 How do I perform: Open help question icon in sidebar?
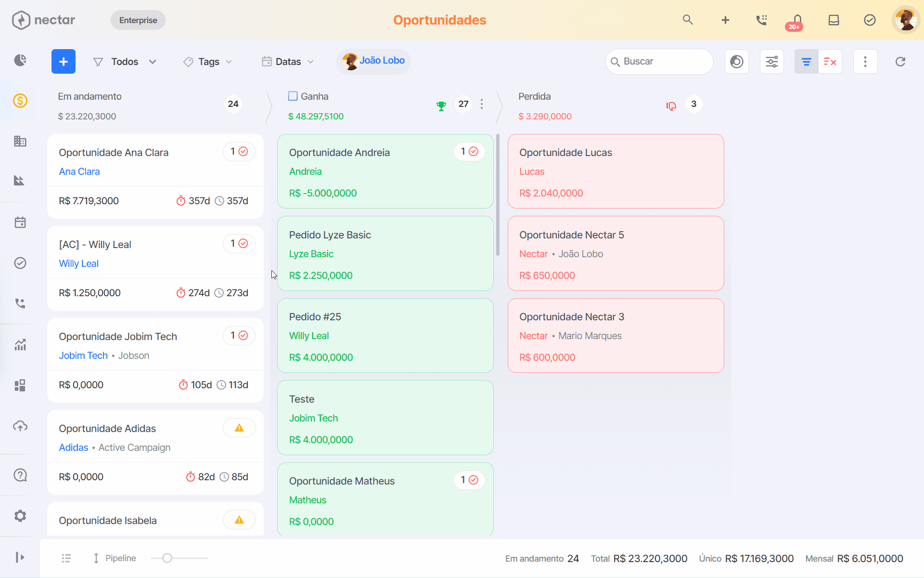pyautogui.click(x=20, y=475)
